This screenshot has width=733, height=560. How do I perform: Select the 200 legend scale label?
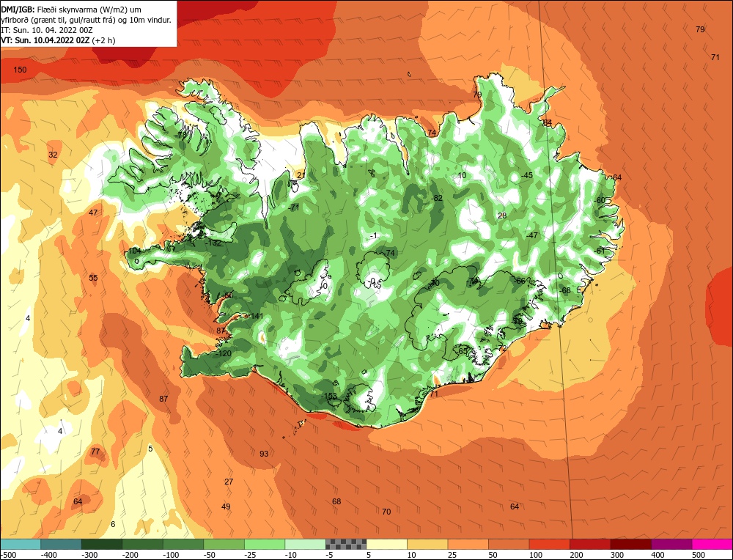click(x=576, y=555)
